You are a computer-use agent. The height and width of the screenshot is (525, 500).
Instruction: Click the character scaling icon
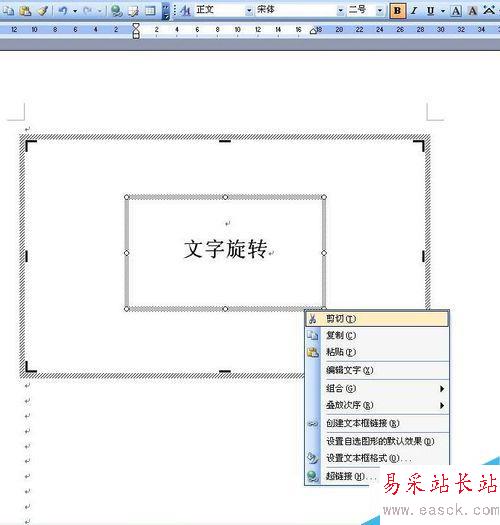point(489,11)
